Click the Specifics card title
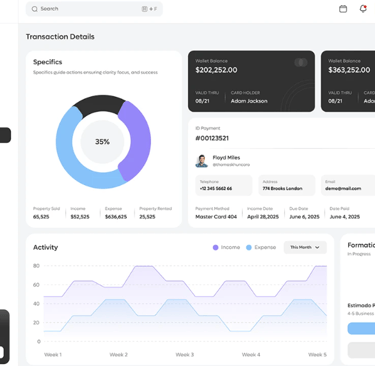 (x=48, y=62)
